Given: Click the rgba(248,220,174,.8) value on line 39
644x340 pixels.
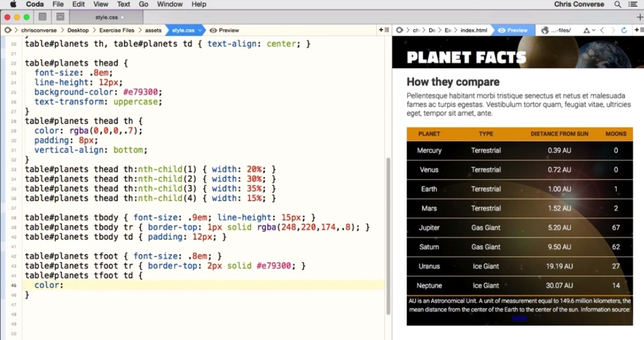Looking at the screenshot, I should [x=308, y=227].
